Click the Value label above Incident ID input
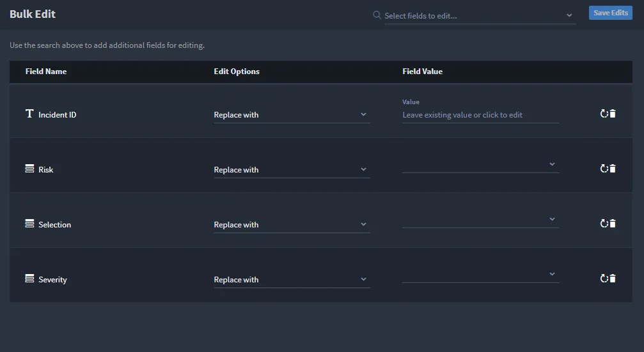The height and width of the screenshot is (352, 644). [411, 102]
